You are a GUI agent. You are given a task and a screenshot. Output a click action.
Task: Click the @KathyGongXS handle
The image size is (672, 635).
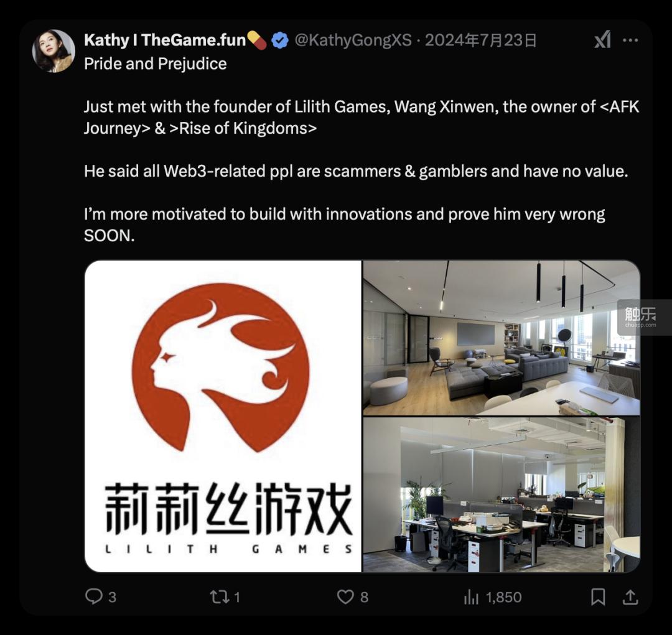(x=353, y=40)
